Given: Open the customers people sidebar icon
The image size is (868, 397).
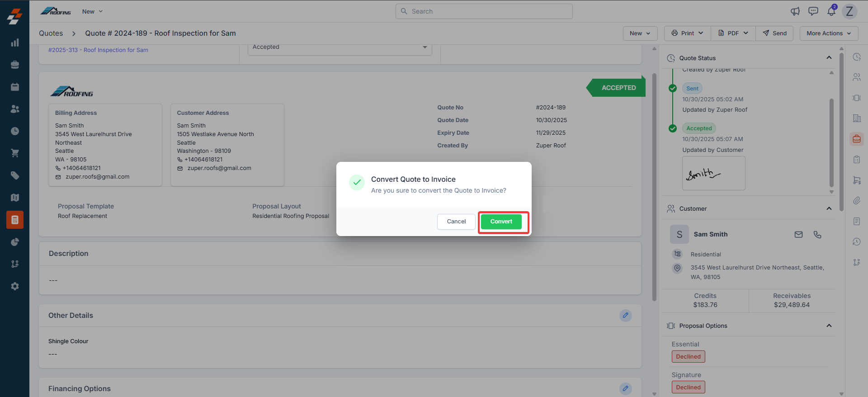Looking at the screenshot, I should pos(15,109).
